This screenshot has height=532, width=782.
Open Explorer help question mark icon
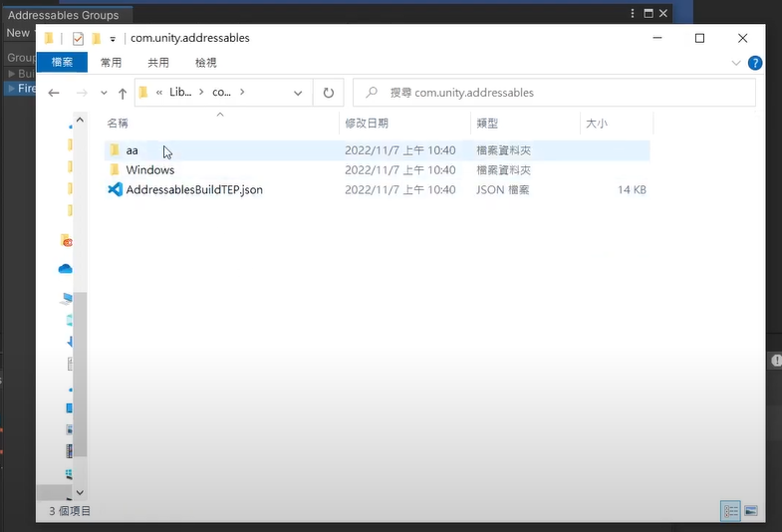(x=755, y=63)
